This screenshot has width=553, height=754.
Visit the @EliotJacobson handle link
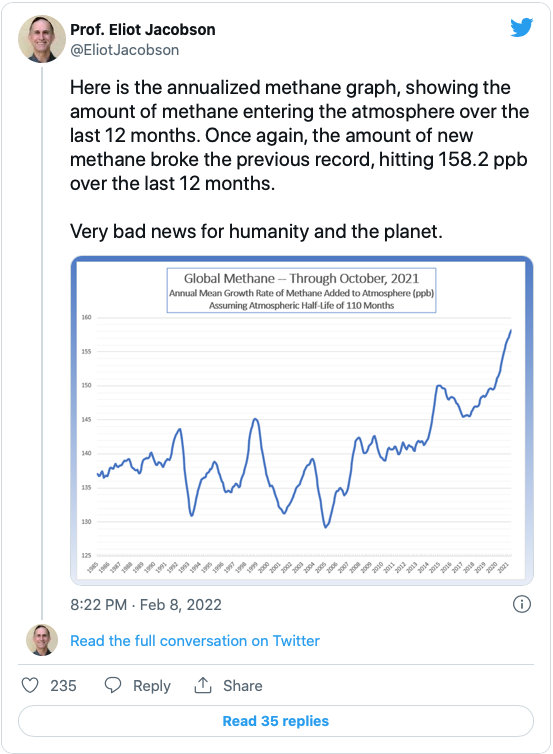click(125, 50)
